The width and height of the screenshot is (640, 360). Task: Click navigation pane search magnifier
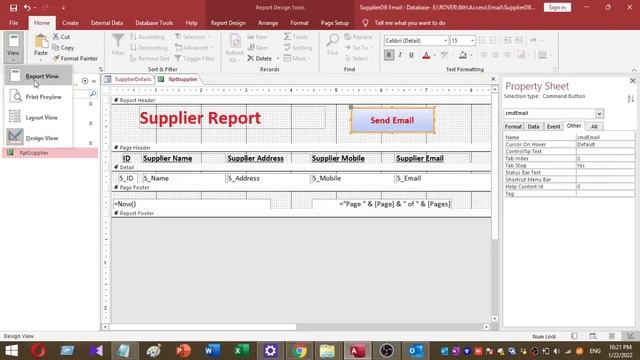pos(93,93)
